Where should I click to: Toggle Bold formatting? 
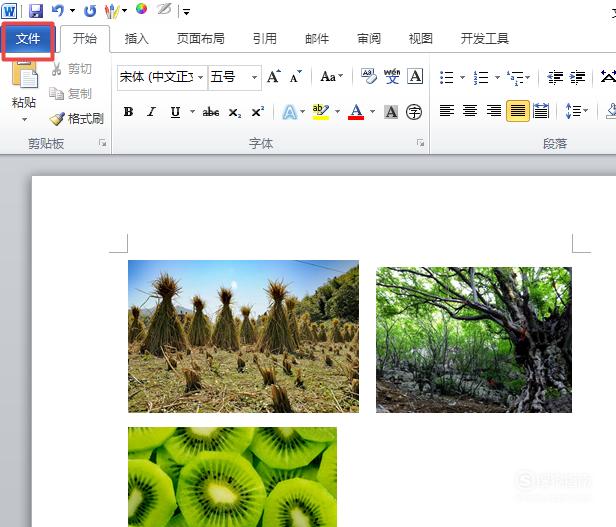coord(128,112)
